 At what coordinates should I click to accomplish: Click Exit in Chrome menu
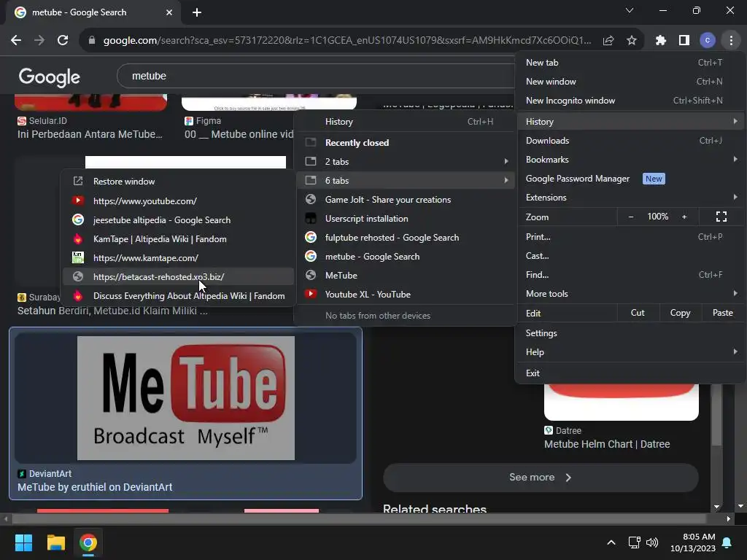[630, 373]
